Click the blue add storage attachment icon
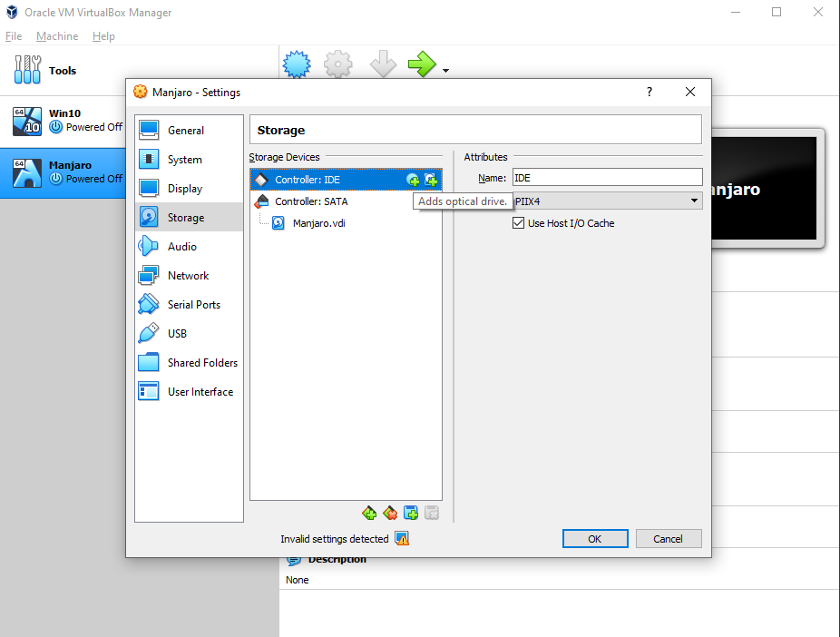The height and width of the screenshot is (637, 840). tap(411, 514)
